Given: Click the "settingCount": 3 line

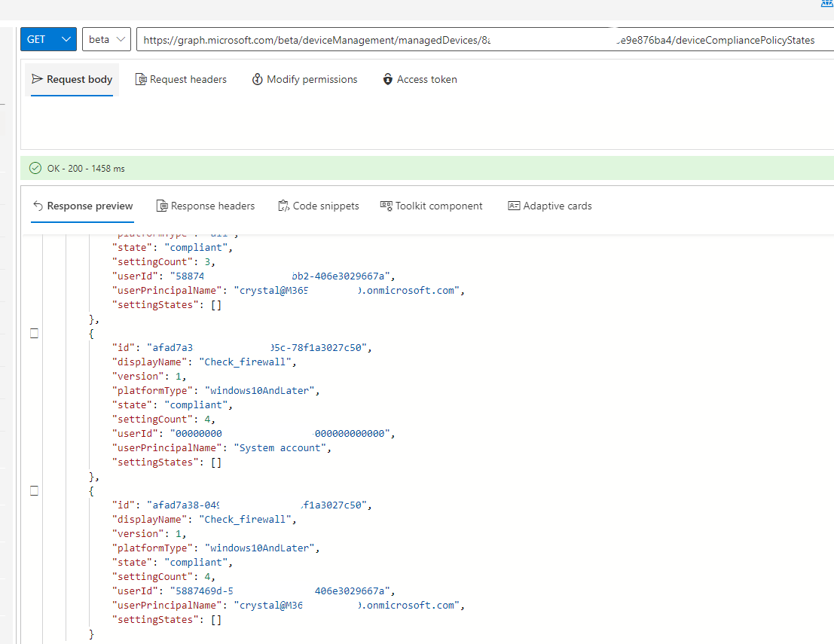Looking at the screenshot, I should click(163, 261).
